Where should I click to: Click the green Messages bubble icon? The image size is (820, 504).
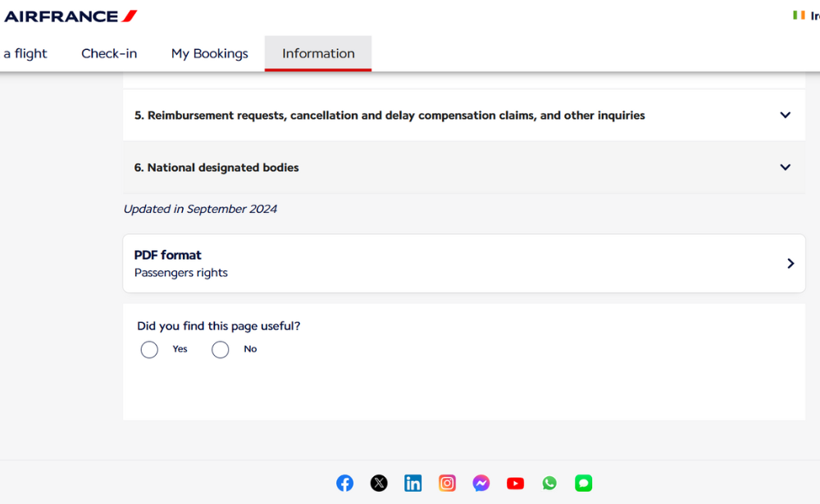click(583, 484)
